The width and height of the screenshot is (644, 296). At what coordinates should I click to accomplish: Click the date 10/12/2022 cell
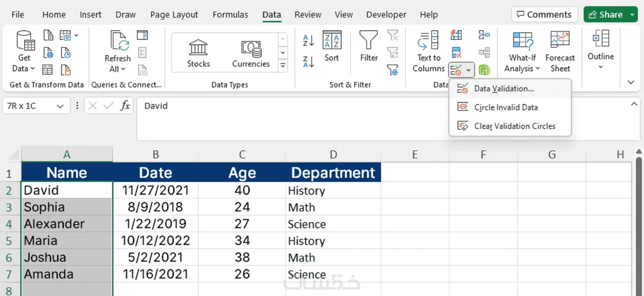point(156,241)
